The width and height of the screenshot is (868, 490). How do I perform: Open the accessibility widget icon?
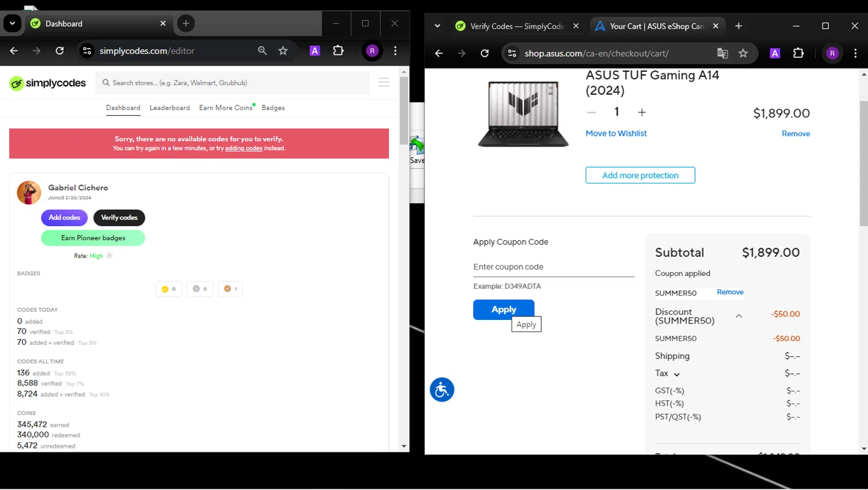(442, 390)
